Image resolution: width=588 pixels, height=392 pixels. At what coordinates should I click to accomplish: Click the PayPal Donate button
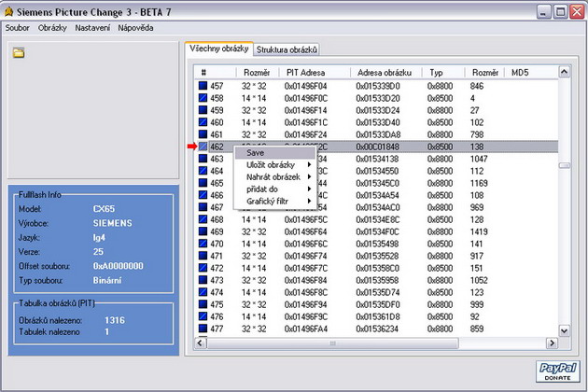pos(557,371)
